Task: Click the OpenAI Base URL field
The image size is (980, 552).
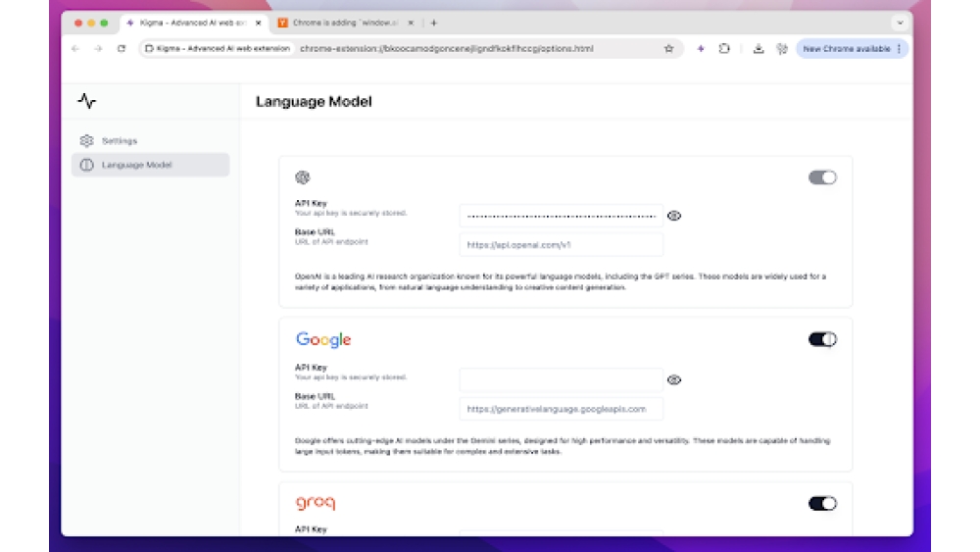Action: pyautogui.click(x=562, y=245)
